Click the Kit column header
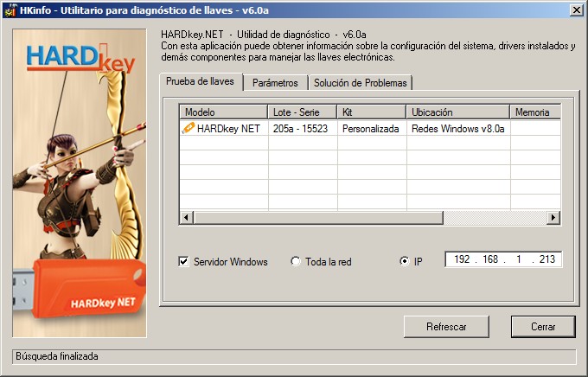The width and height of the screenshot is (588, 377). click(x=372, y=112)
